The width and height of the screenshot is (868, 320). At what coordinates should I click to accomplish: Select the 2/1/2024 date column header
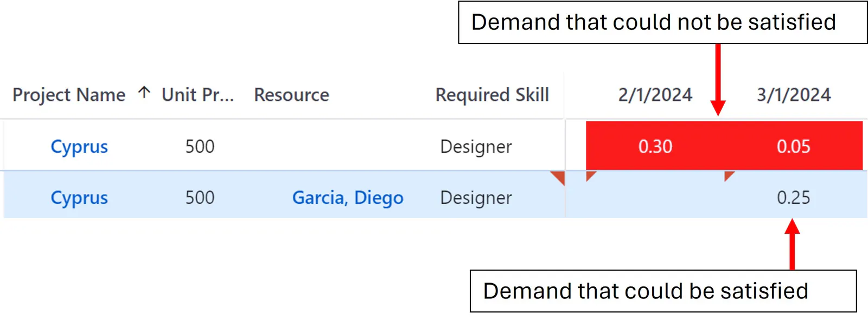[x=655, y=95]
